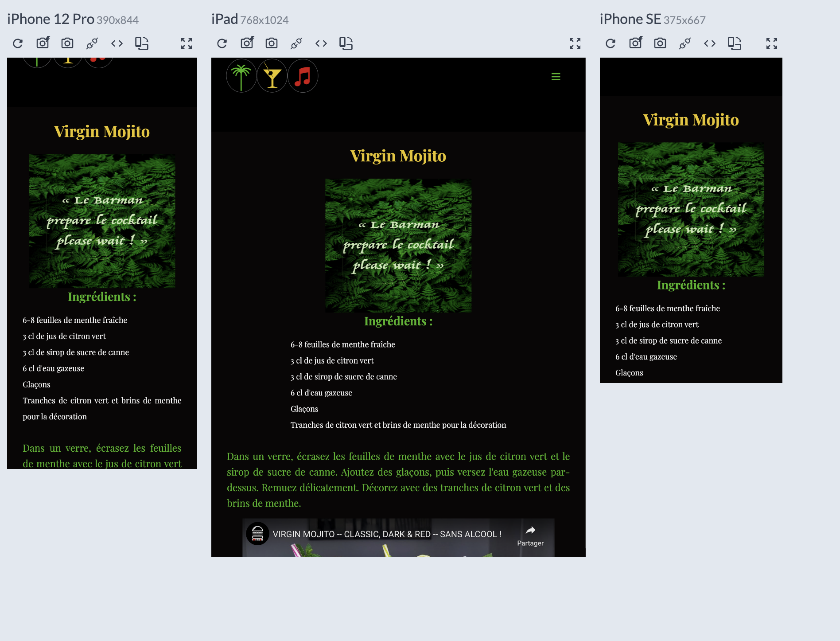Screen dimensions: 840x641
Task: Click '3 cl de jus de citron vert' in iPhone 12 Pro
Action: [x=64, y=336]
